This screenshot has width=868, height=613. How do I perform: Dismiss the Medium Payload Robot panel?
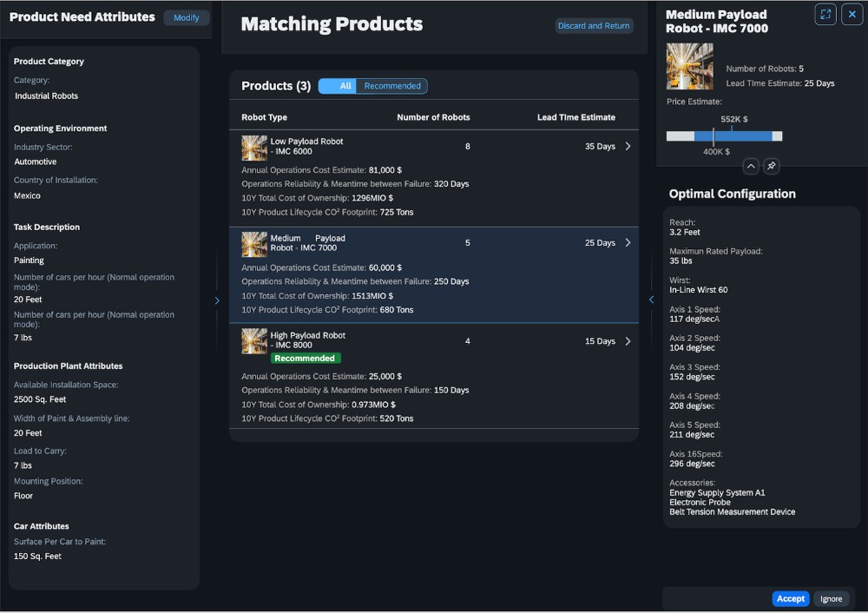pyautogui.click(x=852, y=14)
